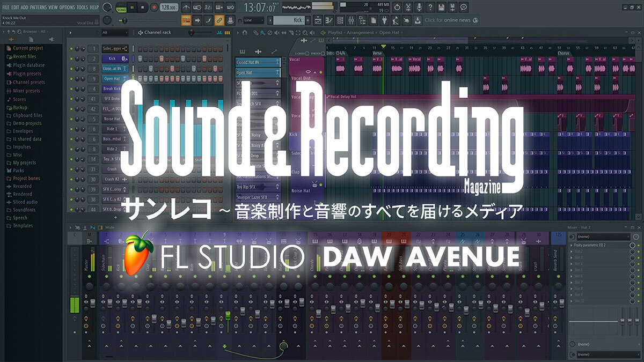The image size is (644, 362).
Task: Open help question mark icon
Action: 430,8
